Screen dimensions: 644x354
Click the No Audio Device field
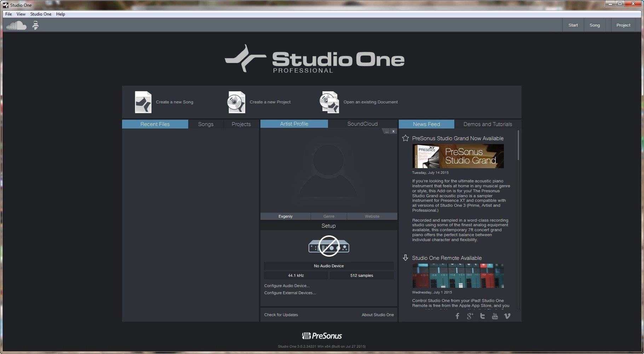tap(329, 266)
